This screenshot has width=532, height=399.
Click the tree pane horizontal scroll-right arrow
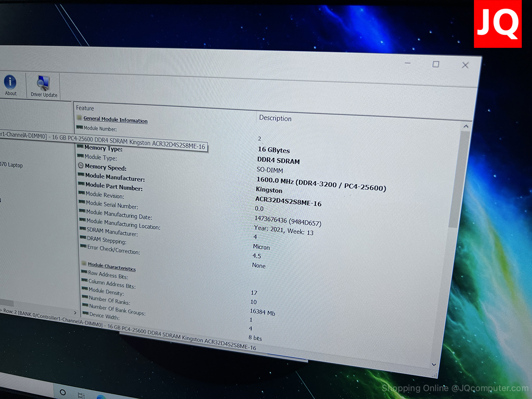(74, 313)
